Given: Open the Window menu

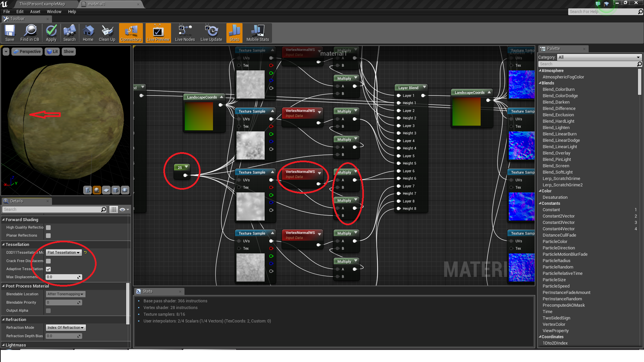Looking at the screenshot, I should (x=54, y=12).
